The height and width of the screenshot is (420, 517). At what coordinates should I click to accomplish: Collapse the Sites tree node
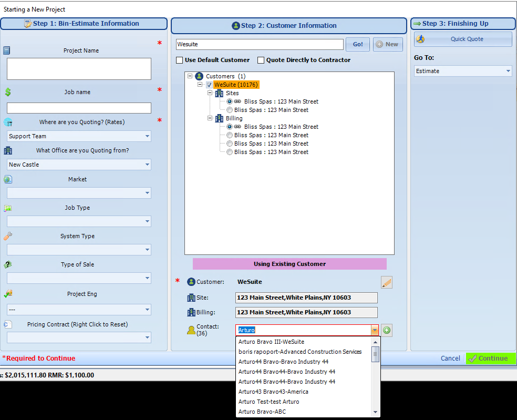coord(210,93)
